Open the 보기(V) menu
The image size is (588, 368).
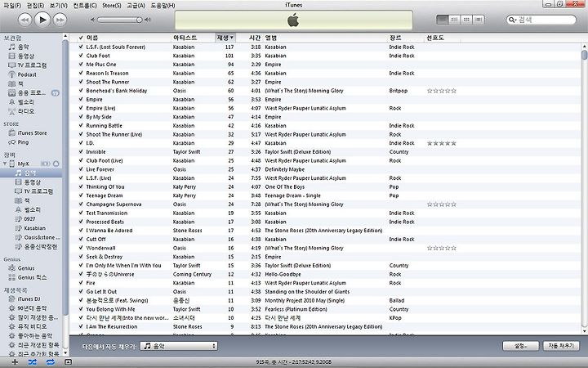click(x=59, y=5)
